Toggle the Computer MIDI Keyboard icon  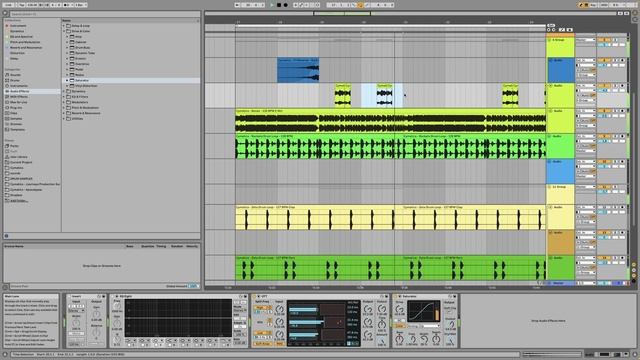pyautogui.click(x=587, y=5)
